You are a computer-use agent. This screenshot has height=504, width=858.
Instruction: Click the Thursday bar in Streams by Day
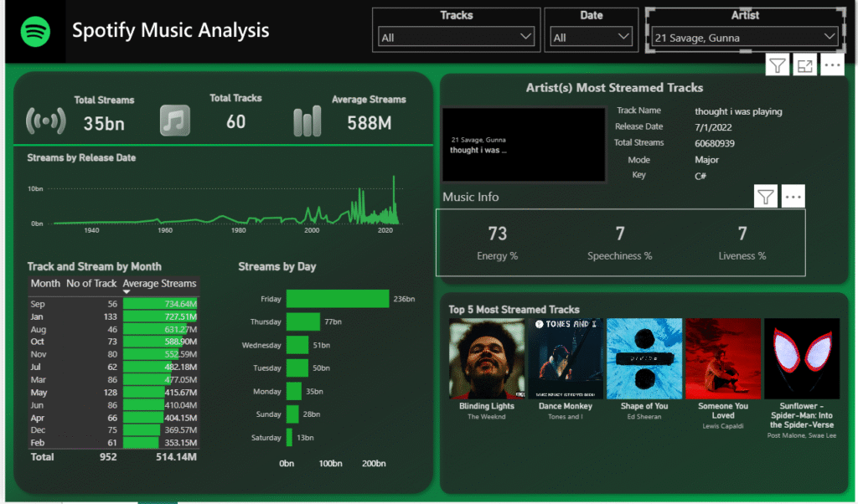click(x=303, y=321)
